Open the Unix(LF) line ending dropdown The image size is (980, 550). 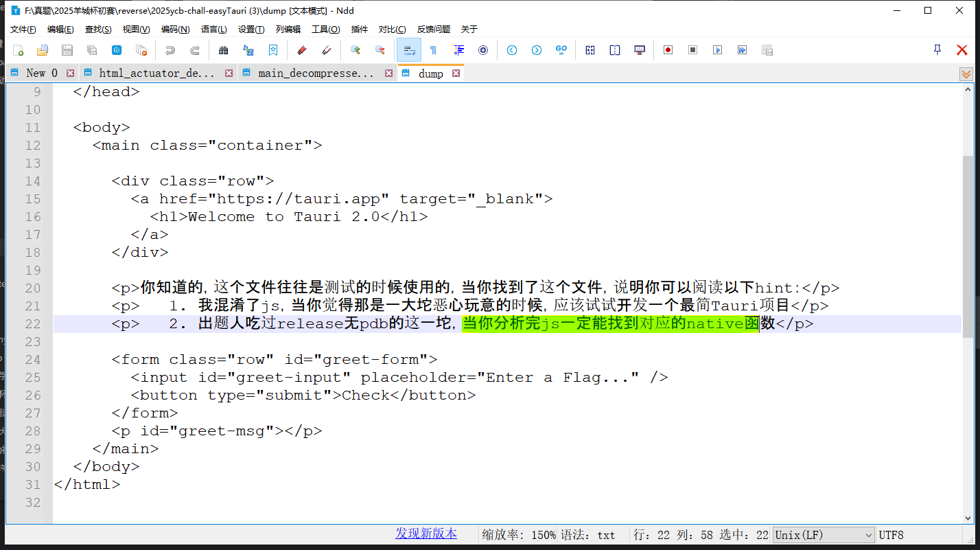[x=824, y=535]
